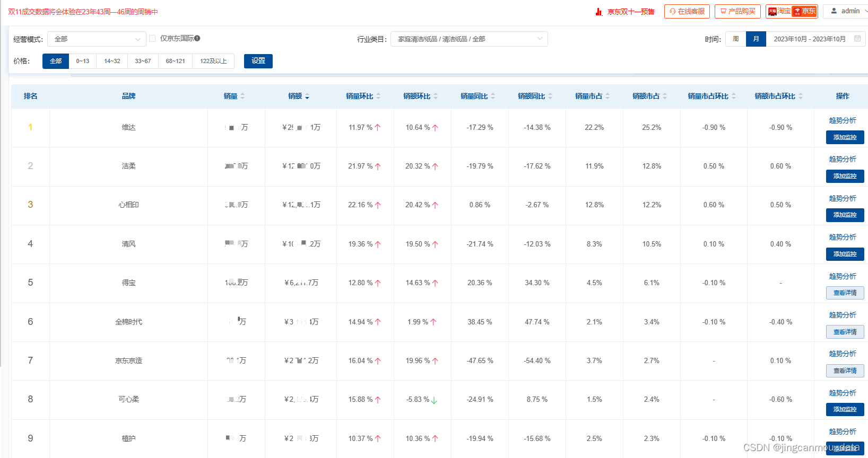Open 趋势分析 for 植护

(x=843, y=431)
